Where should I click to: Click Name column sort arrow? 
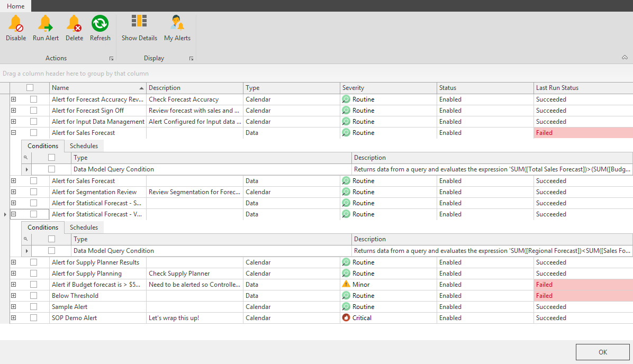pyautogui.click(x=141, y=88)
